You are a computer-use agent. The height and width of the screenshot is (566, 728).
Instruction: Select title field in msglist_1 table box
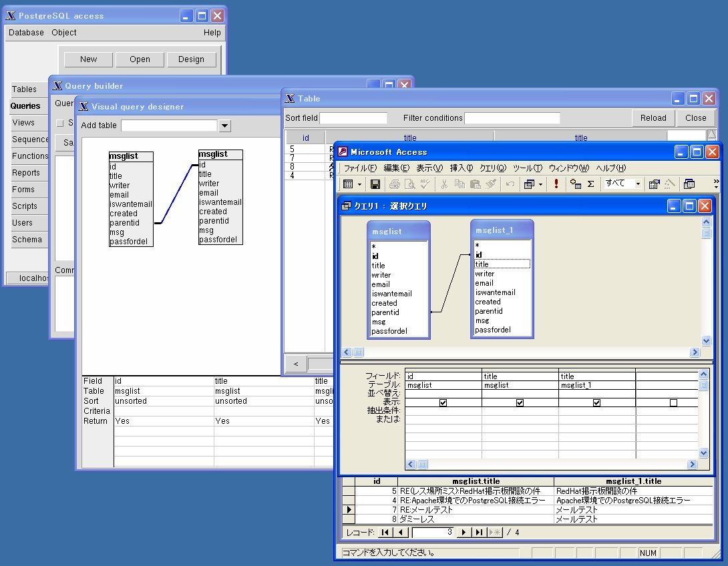click(502, 264)
